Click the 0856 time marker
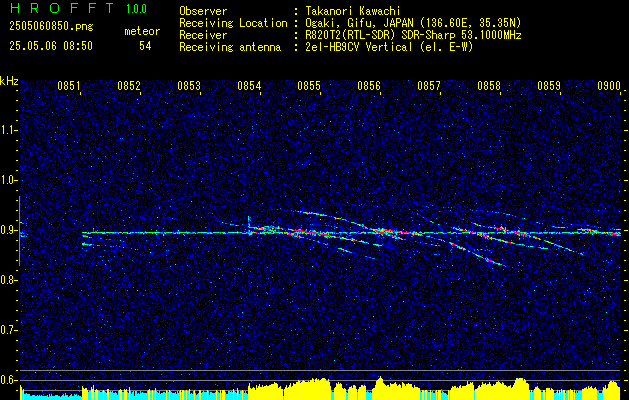This screenshot has height=400, width=629. point(369,85)
